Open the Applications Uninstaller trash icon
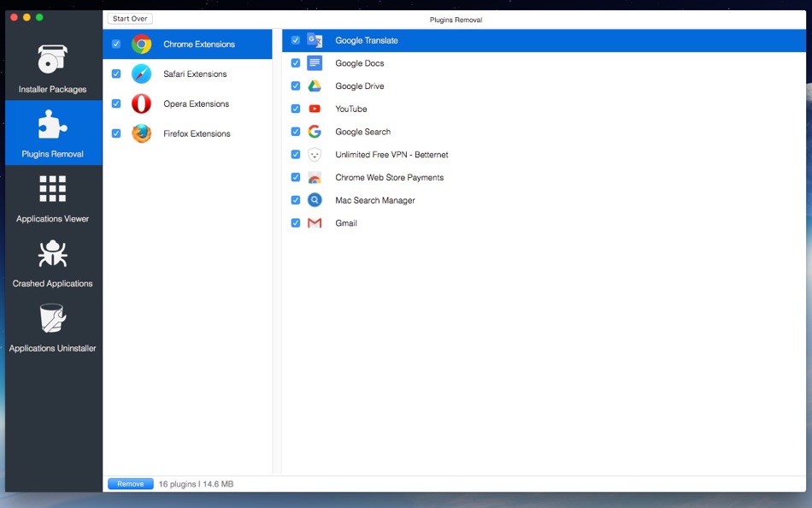Screen dimensions: 812x508 [x=52, y=318]
